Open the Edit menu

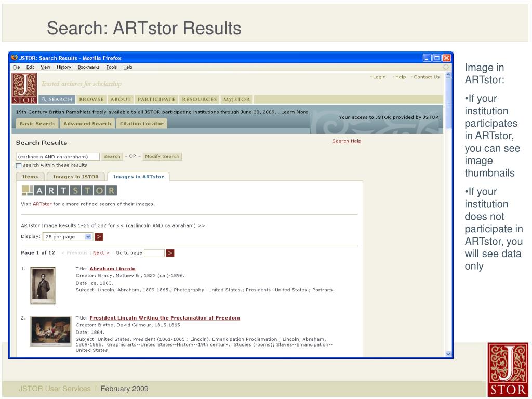click(x=30, y=67)
